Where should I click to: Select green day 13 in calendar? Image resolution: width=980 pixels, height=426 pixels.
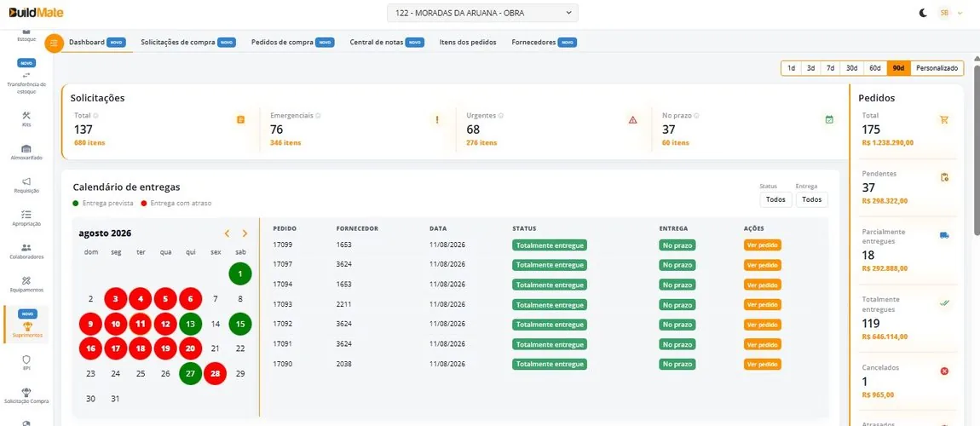pyautogui.click(x=190, y=324)
